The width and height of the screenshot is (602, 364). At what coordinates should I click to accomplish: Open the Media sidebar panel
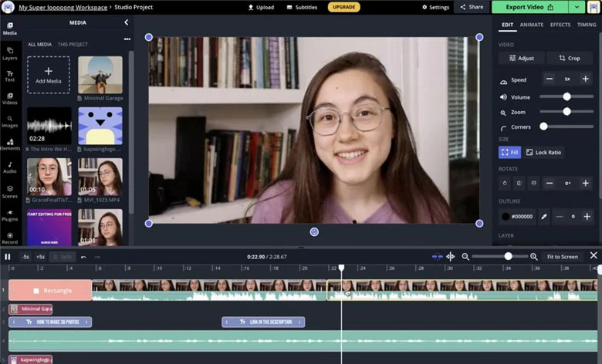(x=9, y=29)
